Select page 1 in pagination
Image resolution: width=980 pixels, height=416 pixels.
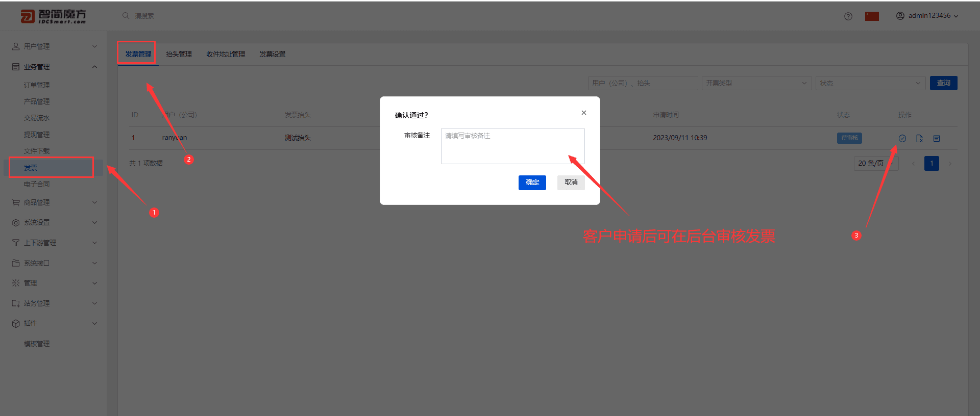pos(932,164)
